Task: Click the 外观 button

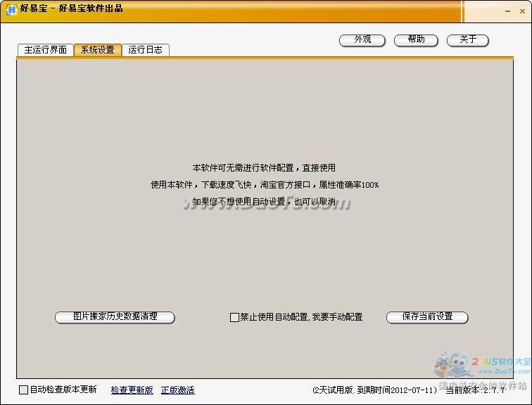Action: (362, 40)
